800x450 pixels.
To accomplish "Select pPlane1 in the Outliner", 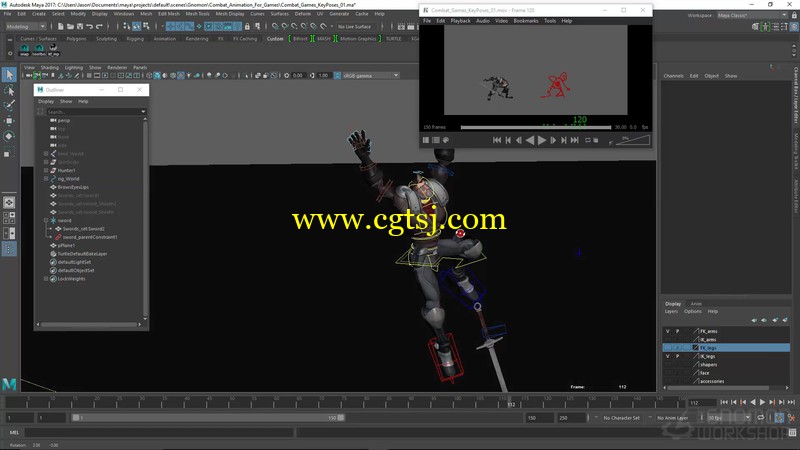I will (66, 245).
